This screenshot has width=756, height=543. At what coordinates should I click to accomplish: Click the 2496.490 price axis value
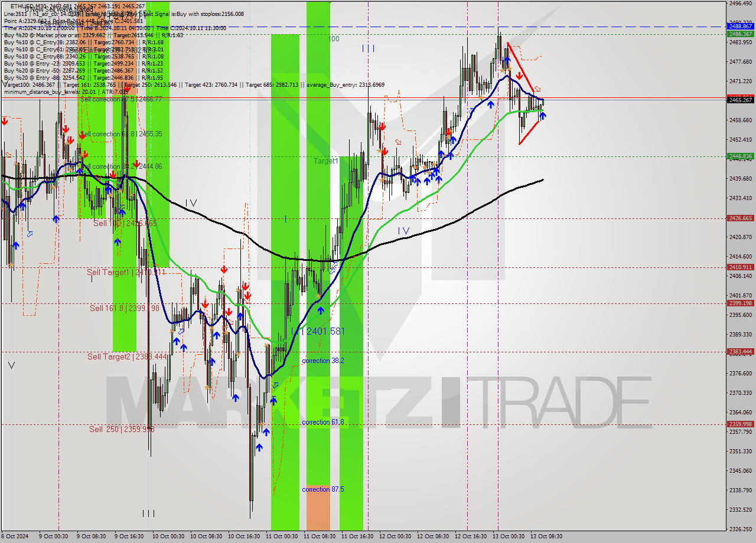click(740, 3)
